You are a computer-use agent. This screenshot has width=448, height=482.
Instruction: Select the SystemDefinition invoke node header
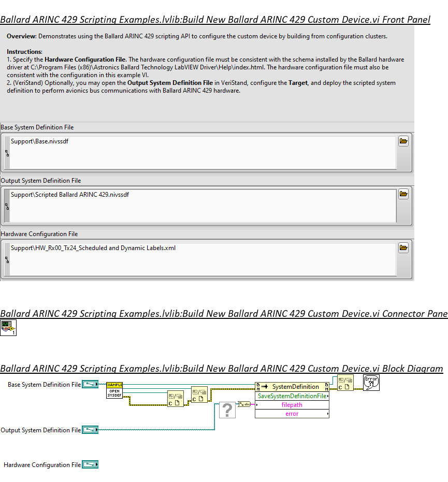tap(292, 387)
